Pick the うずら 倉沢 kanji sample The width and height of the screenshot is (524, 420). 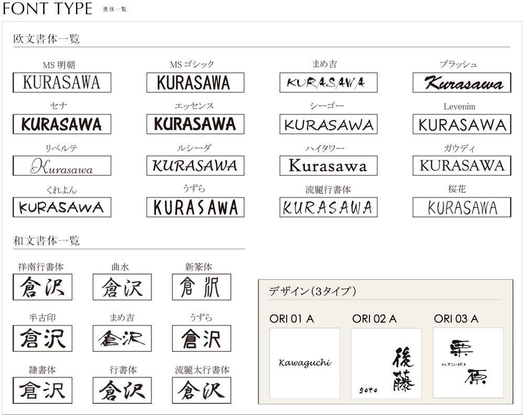202,338
